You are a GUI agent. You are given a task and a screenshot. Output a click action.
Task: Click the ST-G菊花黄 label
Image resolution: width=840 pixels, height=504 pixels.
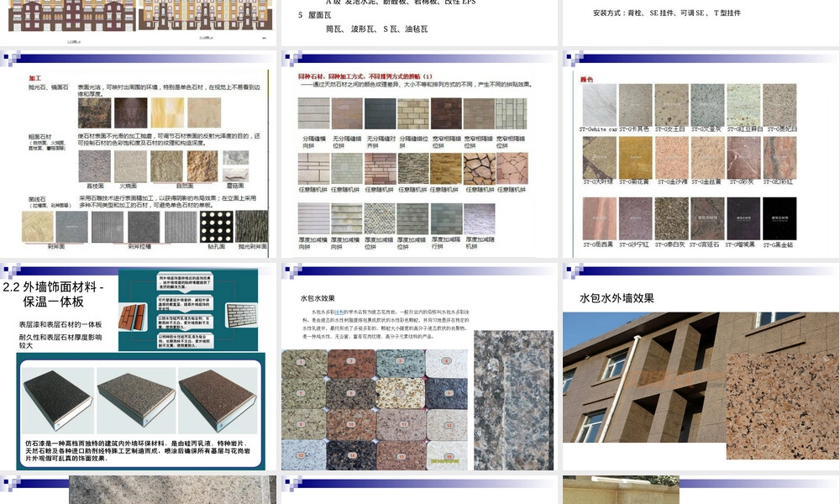coord(634,182)
